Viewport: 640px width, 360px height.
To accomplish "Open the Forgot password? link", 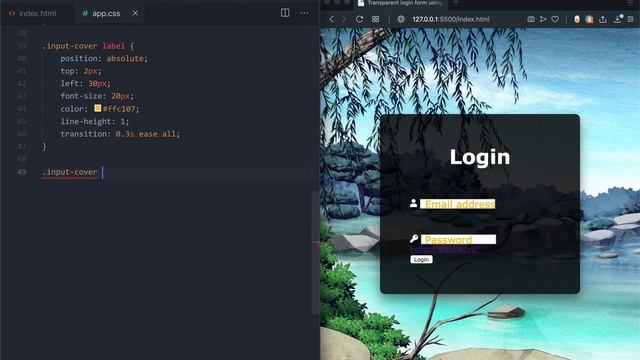I will point(445,249).
